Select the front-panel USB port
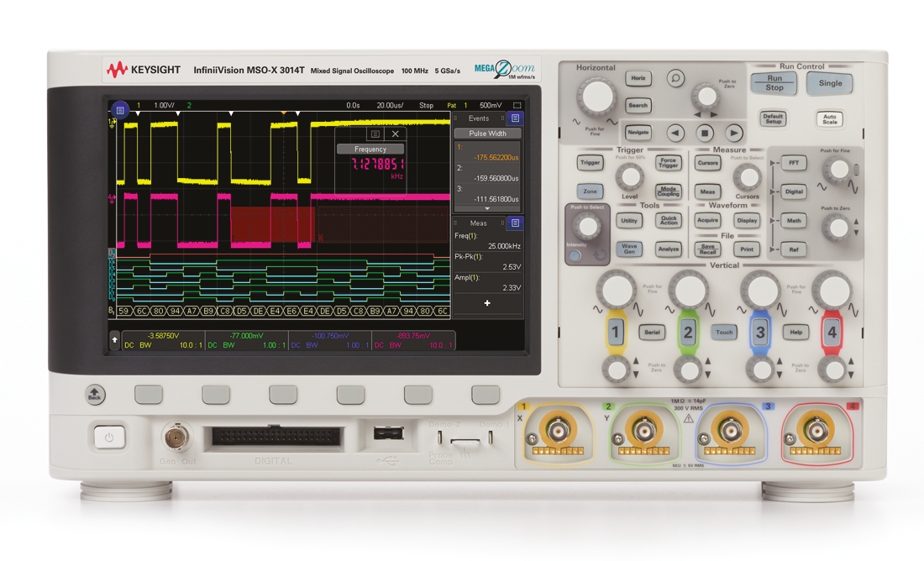924x561 pixels. pyautogui.click(x=388, y=433)
